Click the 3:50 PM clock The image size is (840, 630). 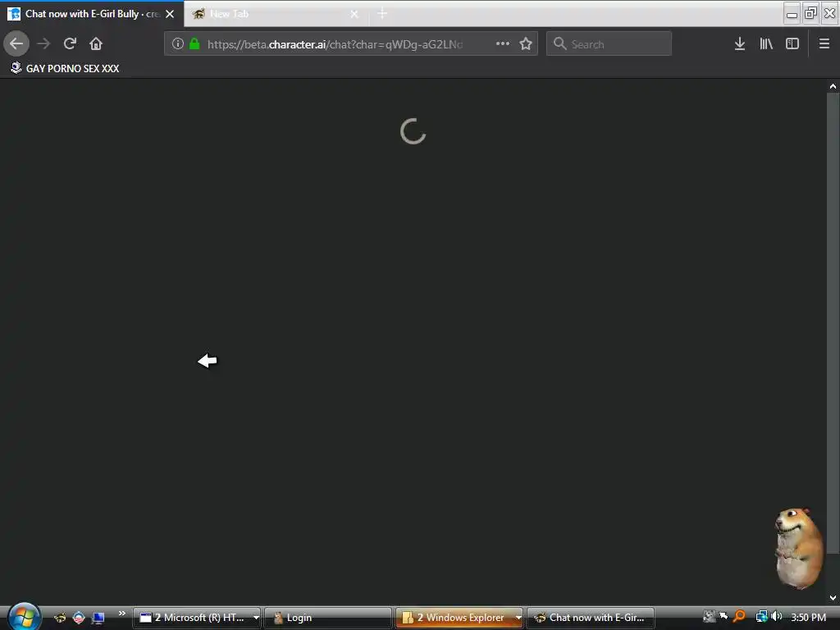coord(808,617)
